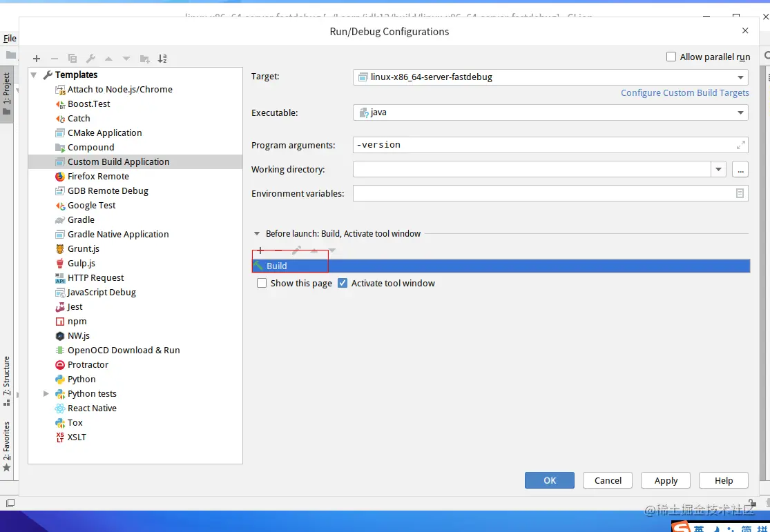This screenshot has width=770, height=532.
Task: Select Custom Build Application template
Action: click(x=135, y=162)
